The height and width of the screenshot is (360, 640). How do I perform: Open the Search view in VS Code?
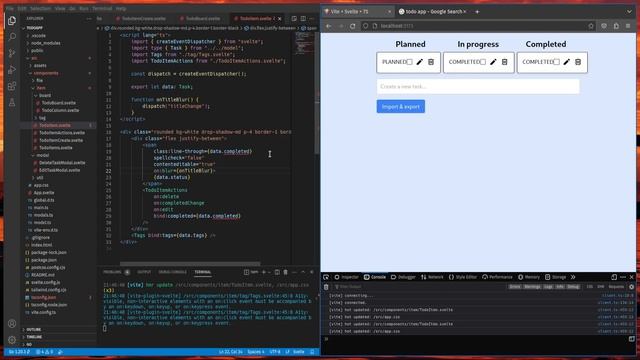coord(12,37)
